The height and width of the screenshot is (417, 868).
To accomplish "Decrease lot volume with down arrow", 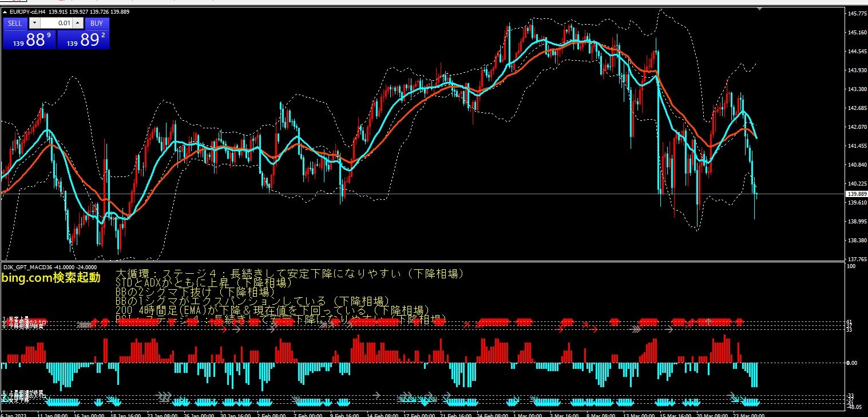I will [x=34, y=23].
